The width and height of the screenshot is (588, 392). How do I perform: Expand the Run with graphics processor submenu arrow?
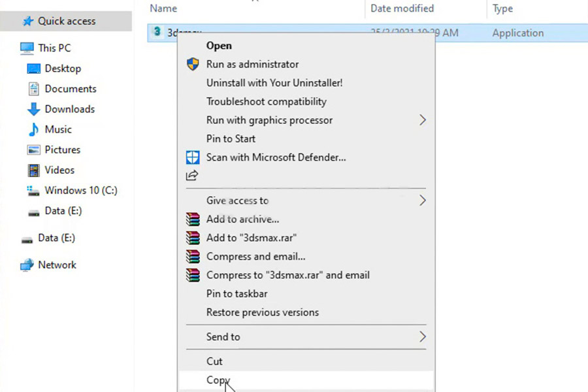click(423, 120)
